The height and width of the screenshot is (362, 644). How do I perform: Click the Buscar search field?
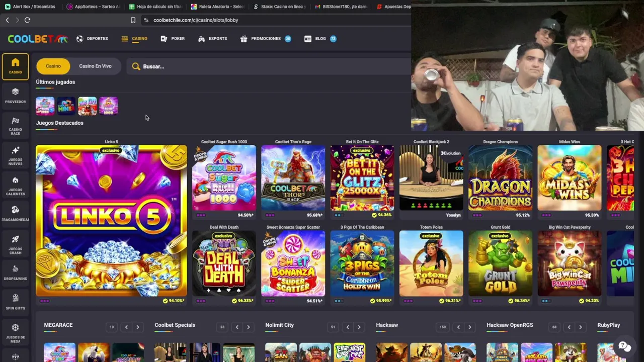coord(269,66)
